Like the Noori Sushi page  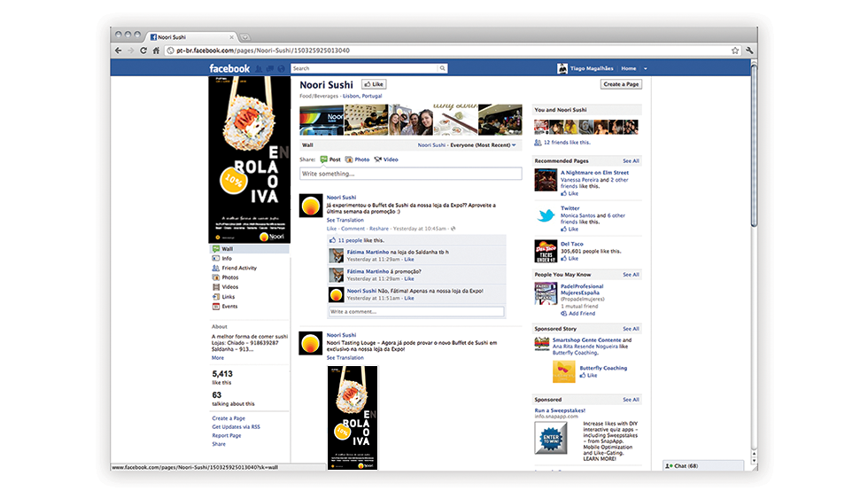point(373,84)
